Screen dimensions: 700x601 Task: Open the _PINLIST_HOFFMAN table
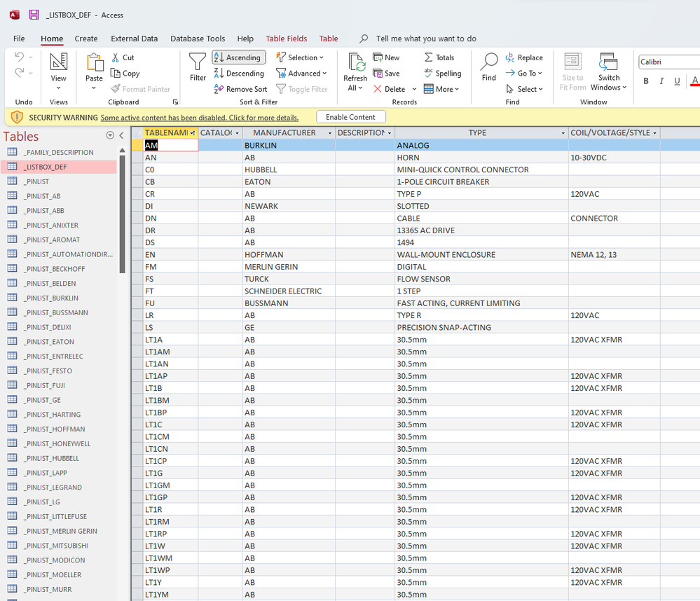59,429
